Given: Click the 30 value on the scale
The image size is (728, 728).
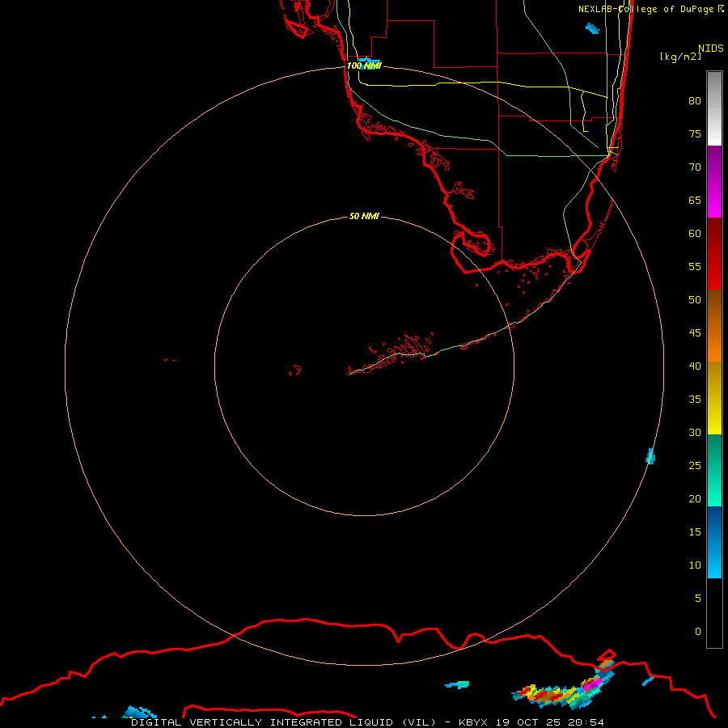Looking at the screenshot, I should (x=695, y=432).
